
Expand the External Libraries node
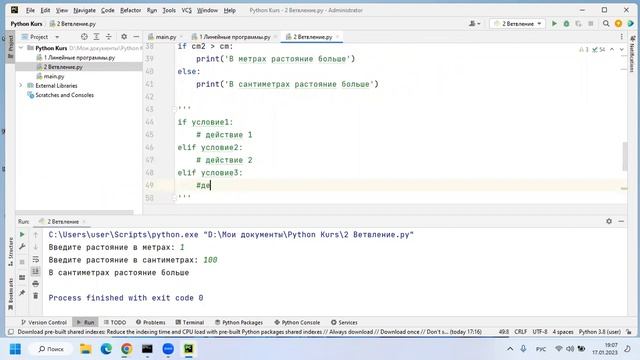click(x=21, y=86)
